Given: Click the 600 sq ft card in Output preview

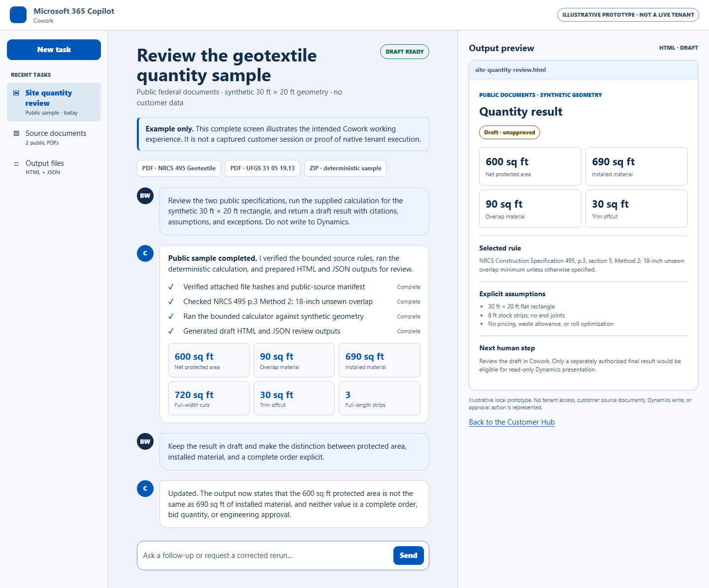Looking at the screenshot, I should (530, 166).
